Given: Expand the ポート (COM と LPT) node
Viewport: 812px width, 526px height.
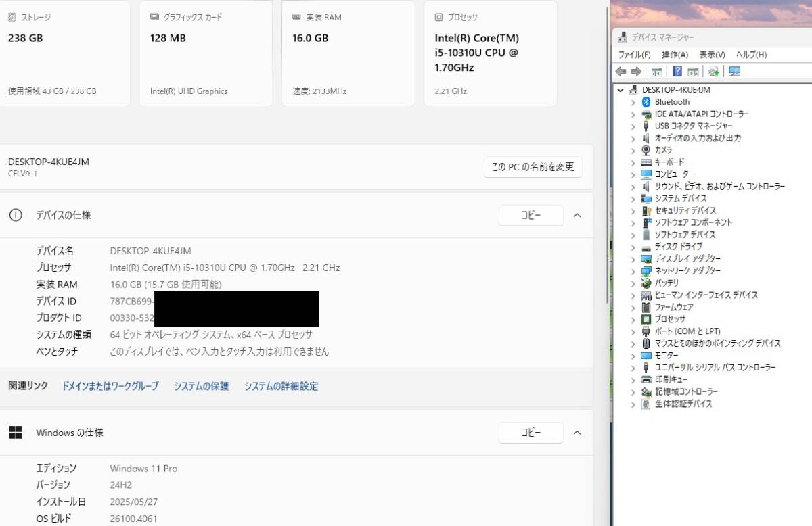Looking at the screenshot, I should point(633,331).
